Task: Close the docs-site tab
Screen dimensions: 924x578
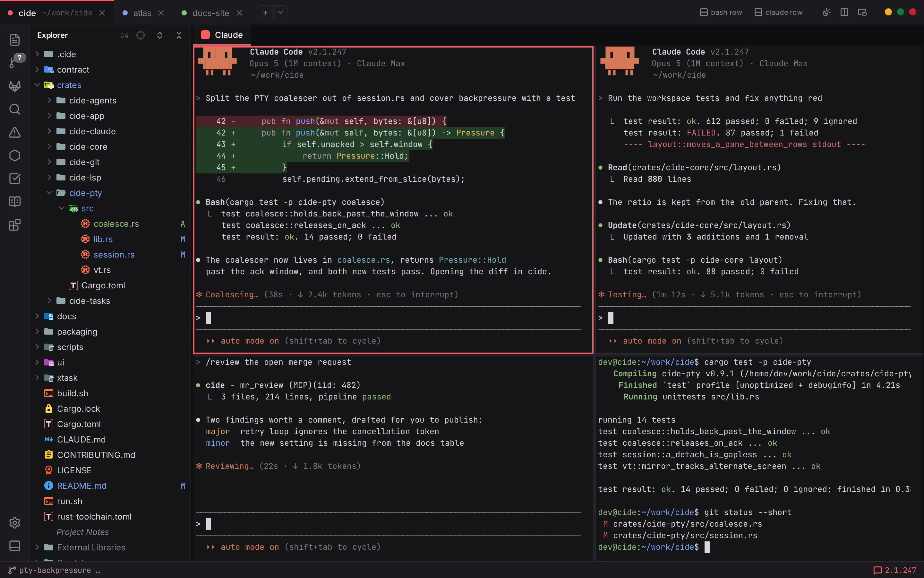Action: coord(239,13)
